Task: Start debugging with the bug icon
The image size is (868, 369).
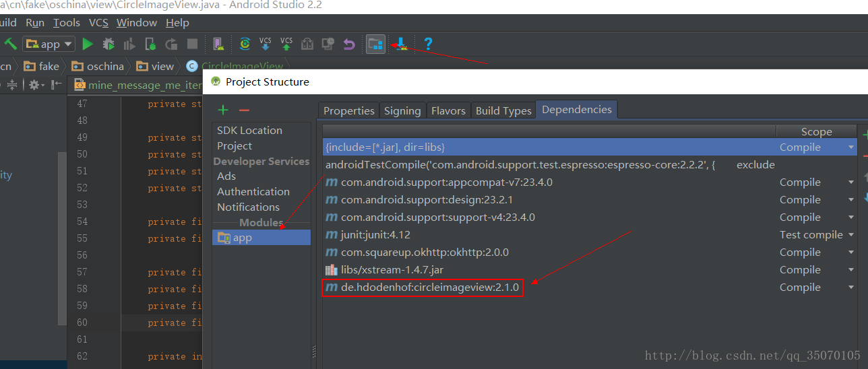Action: point(108,44)
